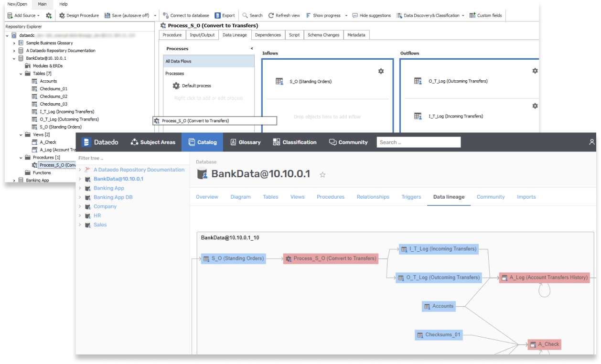The height and width of the screenshot is (364, 601).
Task: Click the favorite star next to BankData title
Action: click(322, 175)
